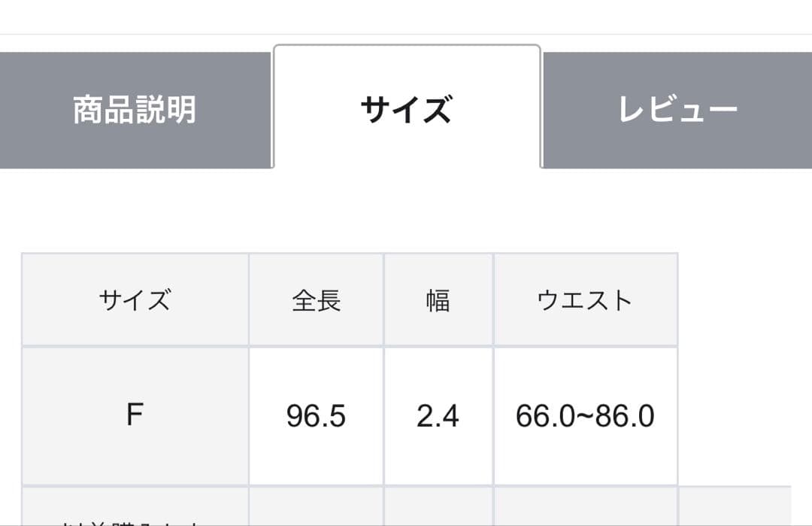Switch to the レビュー tab

[x=677, y=110]
